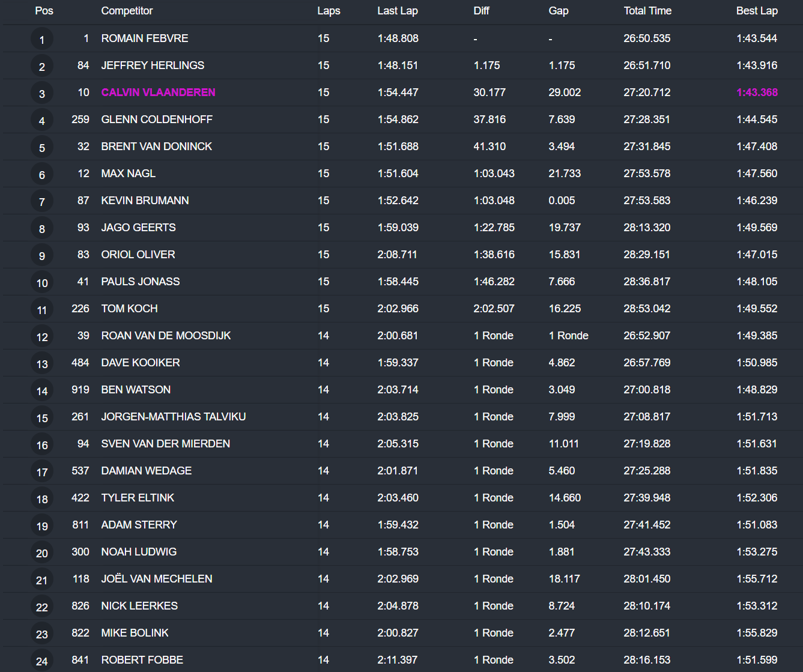The width and height of the screenshot is (803, 672).
Task: Click the position 1 circle badge
Action: click(42, 40)
